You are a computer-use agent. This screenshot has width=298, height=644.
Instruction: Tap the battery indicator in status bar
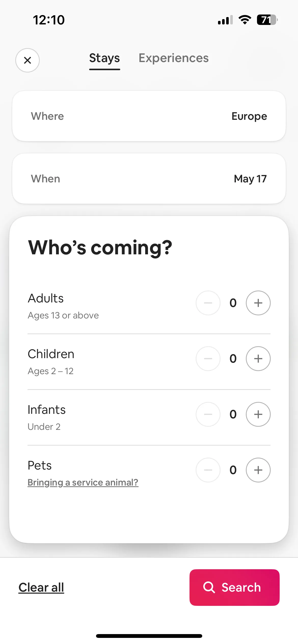coord(267,20)
